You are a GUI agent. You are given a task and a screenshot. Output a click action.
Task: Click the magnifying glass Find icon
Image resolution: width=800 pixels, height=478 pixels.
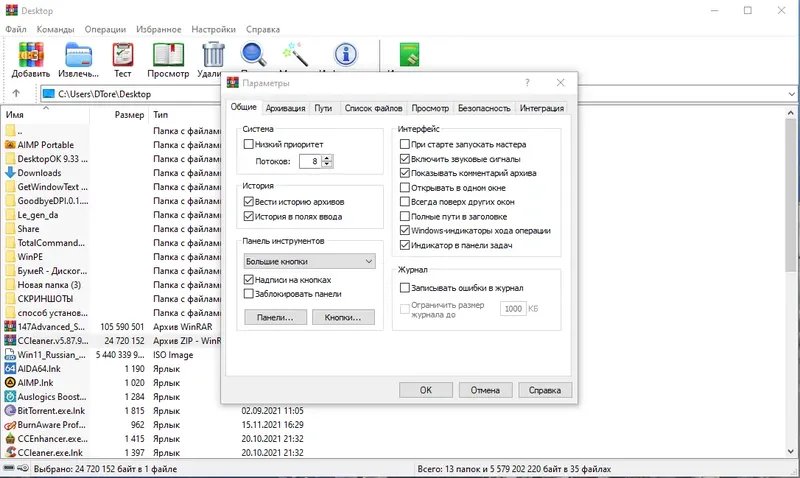pyautogui.click(x=254, y=55)
